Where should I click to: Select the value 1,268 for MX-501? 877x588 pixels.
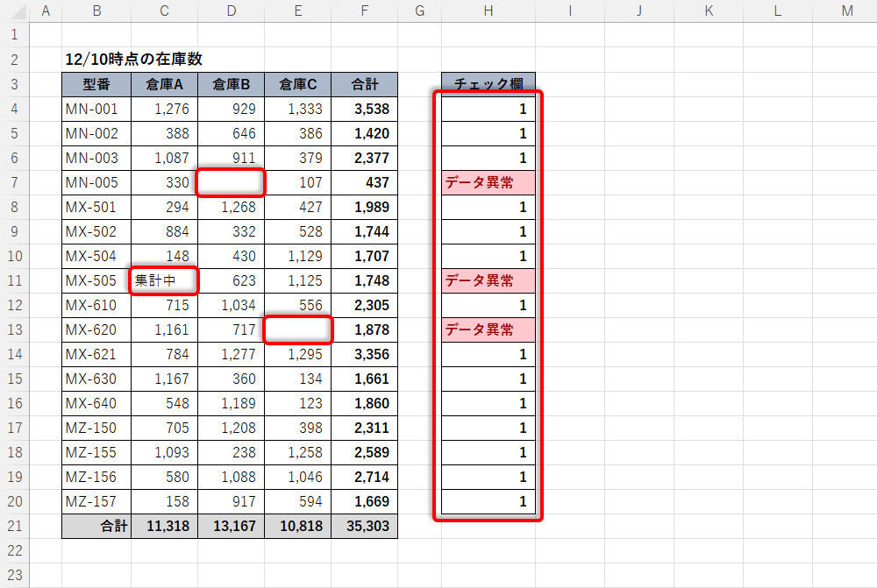231,208
